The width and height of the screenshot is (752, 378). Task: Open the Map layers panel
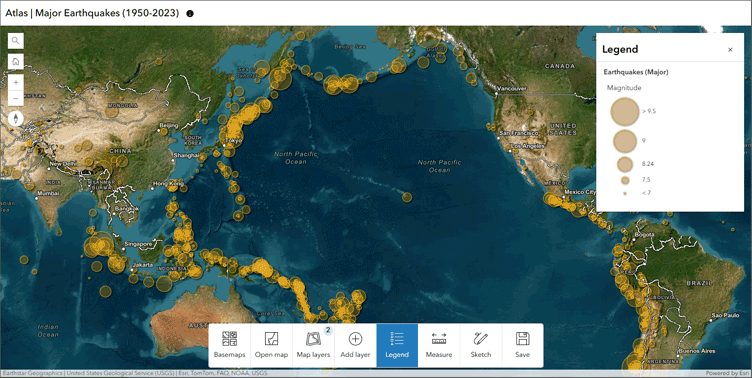[x=313, y=345]
